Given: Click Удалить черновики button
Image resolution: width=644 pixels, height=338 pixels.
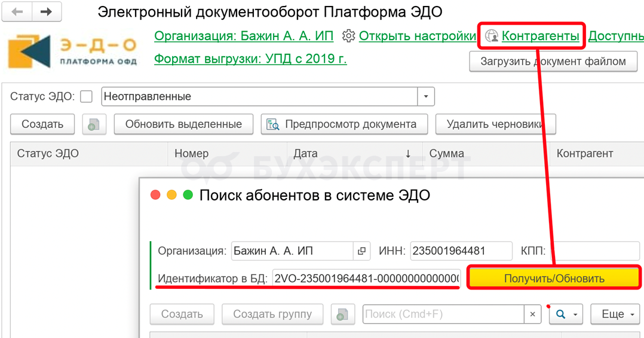Looking at the screenshot, I should [x=496, y=124].
